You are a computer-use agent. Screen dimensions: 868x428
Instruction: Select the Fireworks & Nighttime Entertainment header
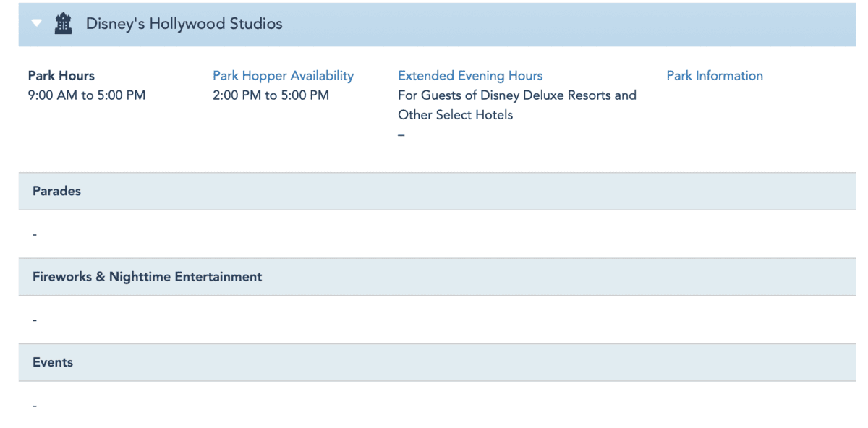pyautogui.click(x=148, y=277)
